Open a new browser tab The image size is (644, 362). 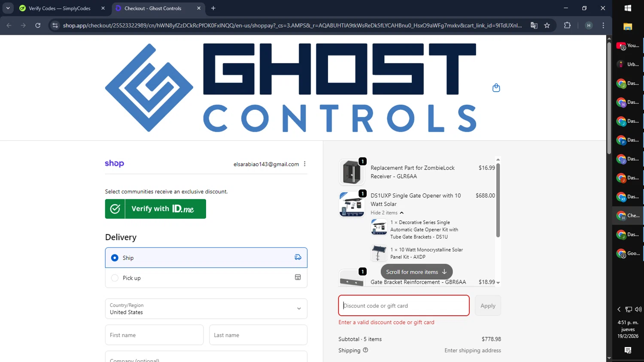coord(213,8)
